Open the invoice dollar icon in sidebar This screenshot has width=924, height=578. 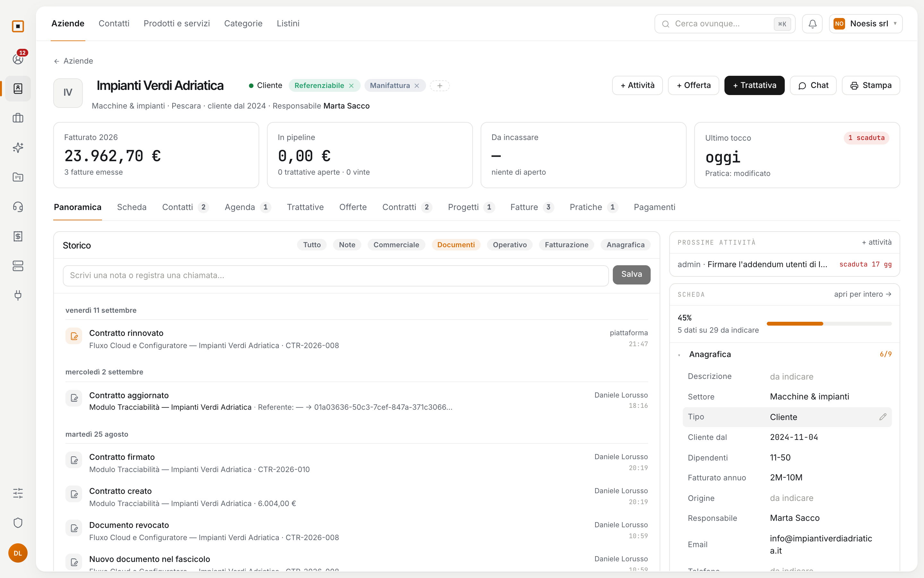(18, 236)
